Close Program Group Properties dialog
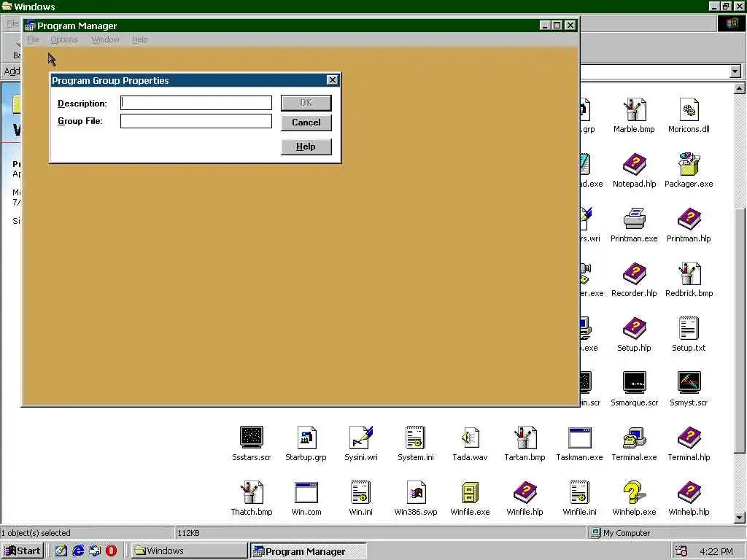747x560 pixels. coord(333,80)
